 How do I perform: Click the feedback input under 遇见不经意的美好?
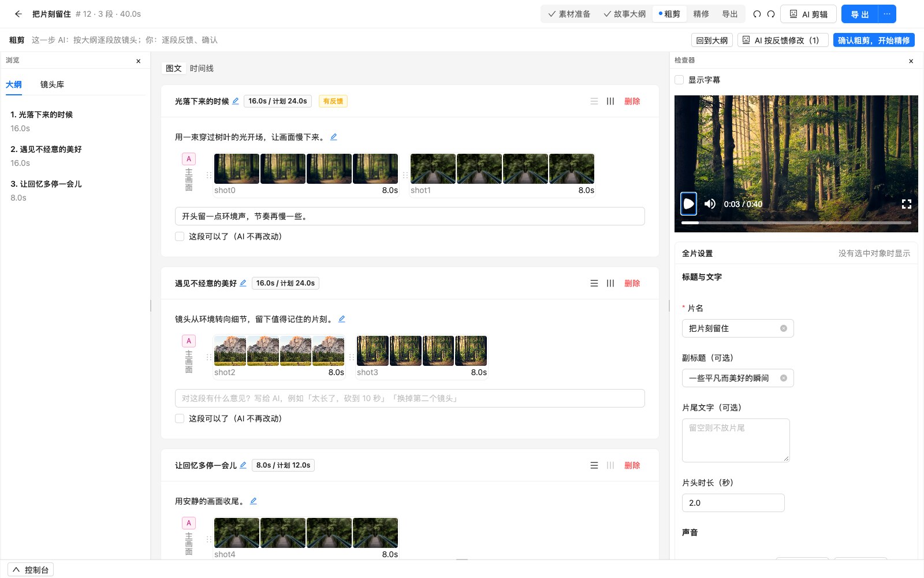pyautogui.click(x=409, y=398)
